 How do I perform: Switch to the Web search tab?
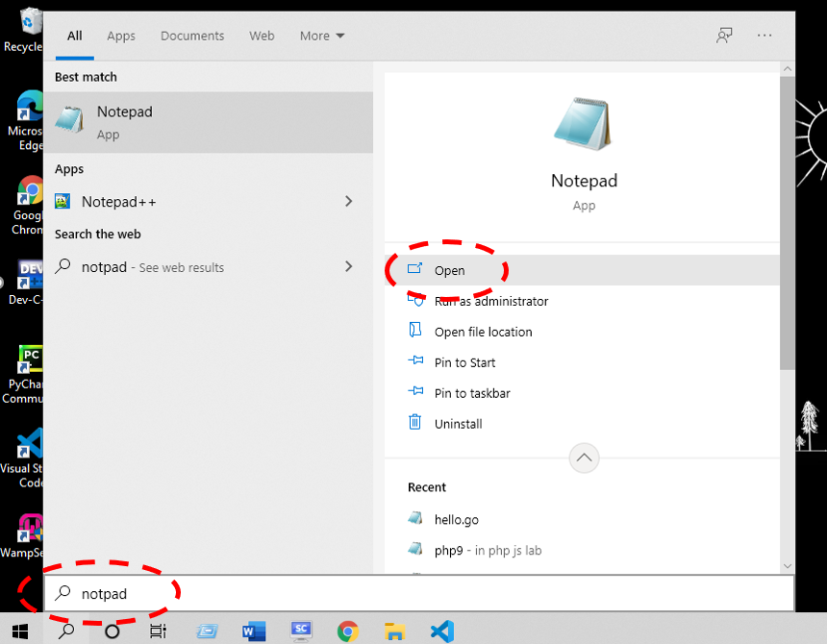point(262,36)
